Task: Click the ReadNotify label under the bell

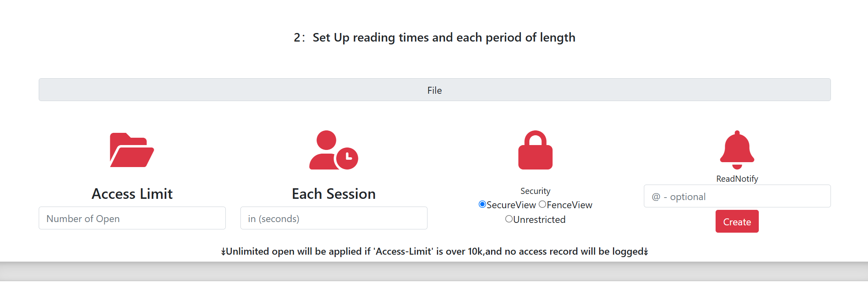Action: point(737,179)
